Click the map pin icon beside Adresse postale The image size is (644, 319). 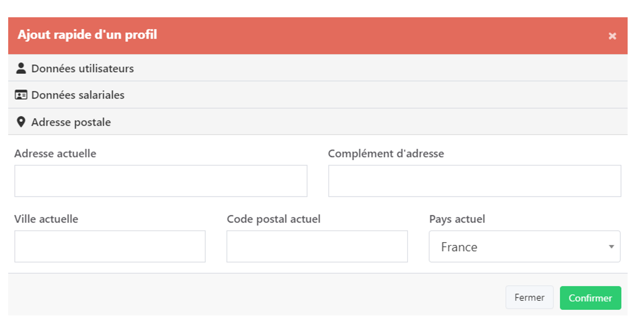20,122
